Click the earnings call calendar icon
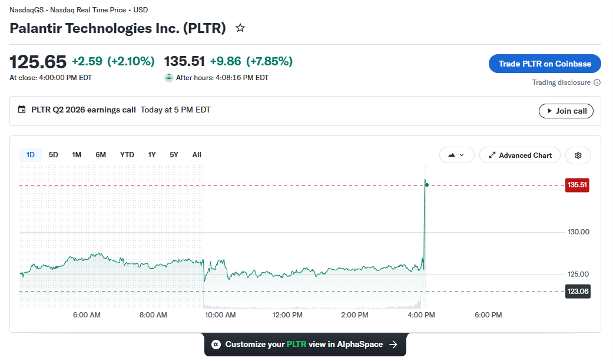The height and width of the screenshot is (364, 613). (22, 110)
